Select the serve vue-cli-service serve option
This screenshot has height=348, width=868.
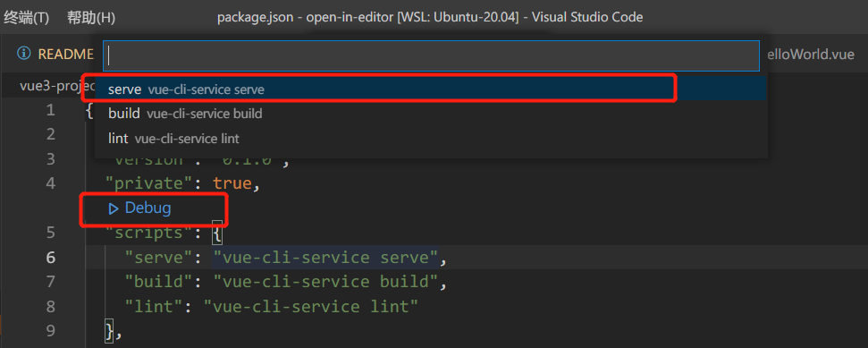431,89
